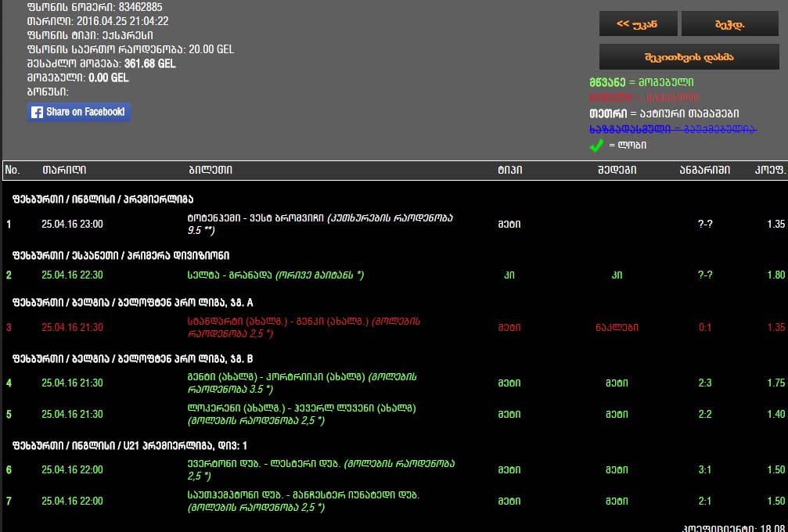Click the 'ანგარიში' score column header
The width and height of the screenshot is (788, 532).
pyautogui.click(x=704, y=170)
